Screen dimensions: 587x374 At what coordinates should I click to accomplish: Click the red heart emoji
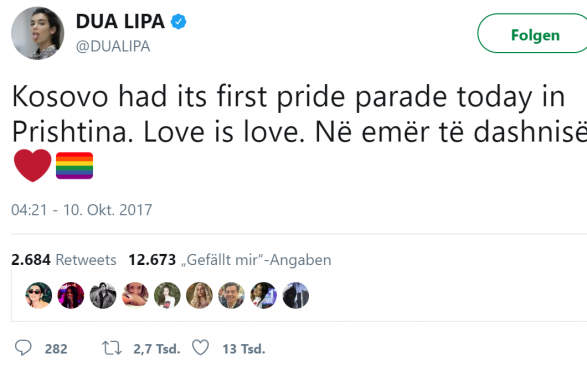(x=33, y=165)
